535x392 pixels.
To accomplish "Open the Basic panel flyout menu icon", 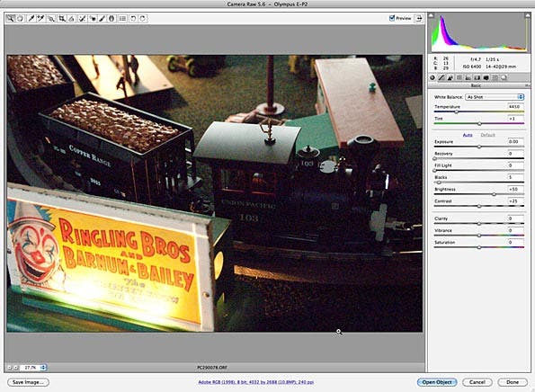I will (x=527, y=85).
